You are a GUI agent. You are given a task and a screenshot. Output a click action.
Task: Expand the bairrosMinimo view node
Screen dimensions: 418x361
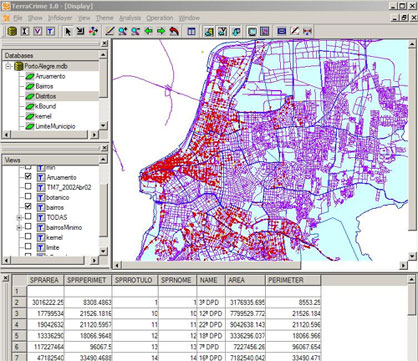click(x=19, y=228)
